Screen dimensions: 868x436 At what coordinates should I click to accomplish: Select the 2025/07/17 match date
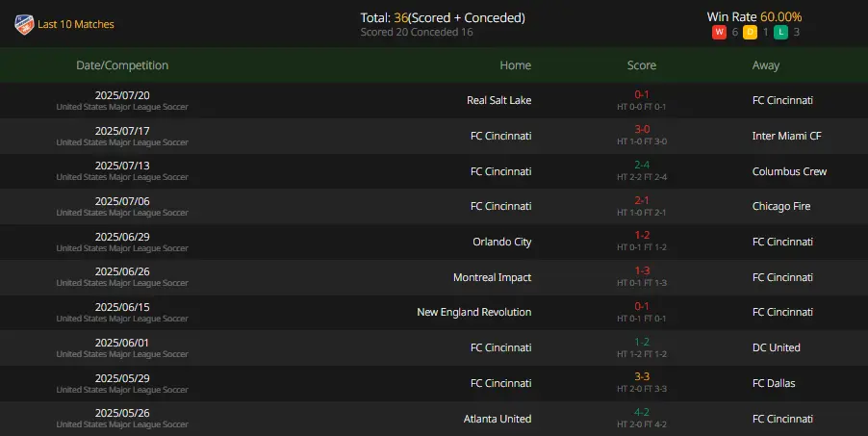click(x=122, y=131)
